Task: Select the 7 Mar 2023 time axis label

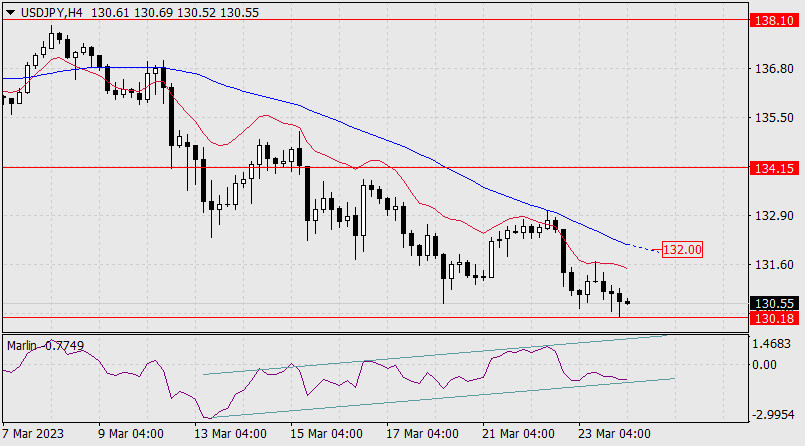Action: [33, 434]
